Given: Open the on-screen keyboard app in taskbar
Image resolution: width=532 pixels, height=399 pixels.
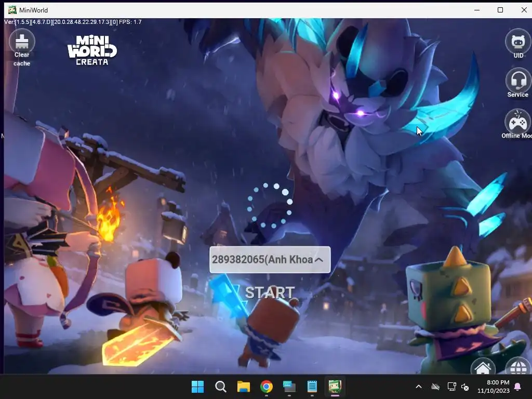Looking at the screenshot, I should coord(289,387).
